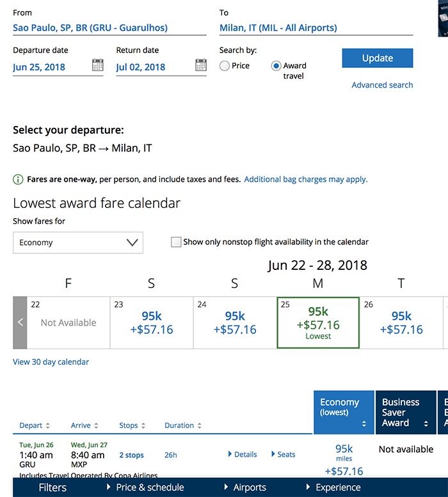Click the From airport input field
The height and width of the screenshot is (497, 448).
coord(109,28)
